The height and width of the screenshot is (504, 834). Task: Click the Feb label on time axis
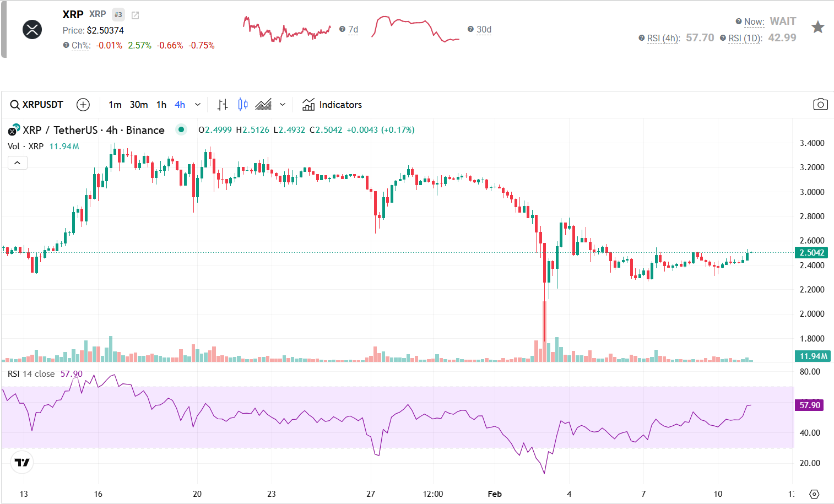click(495, 494)
